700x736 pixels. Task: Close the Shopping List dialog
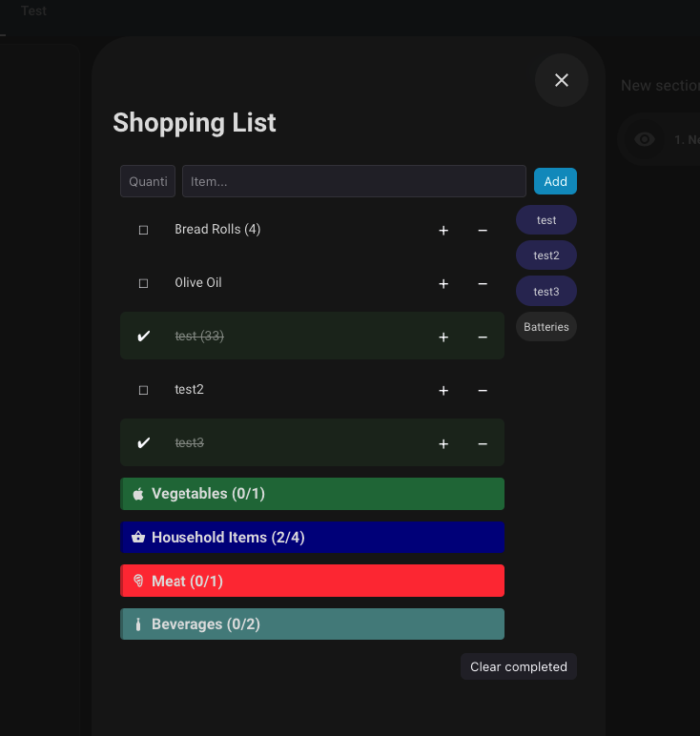(562, 80)
